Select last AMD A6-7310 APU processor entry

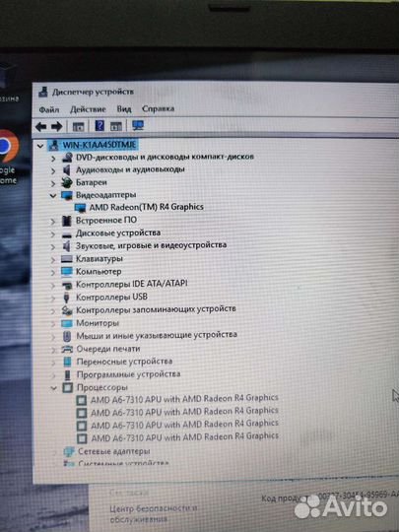point(184,437)
